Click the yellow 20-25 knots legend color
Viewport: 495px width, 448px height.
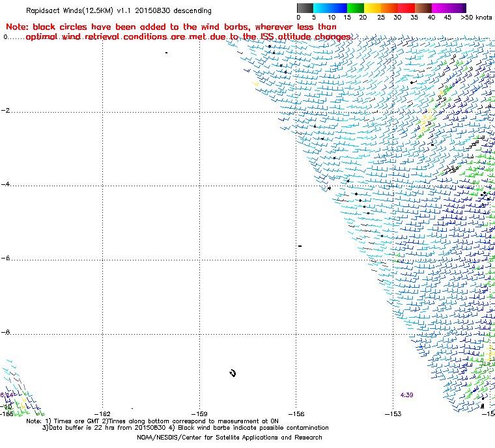click(x=373, y=8)
